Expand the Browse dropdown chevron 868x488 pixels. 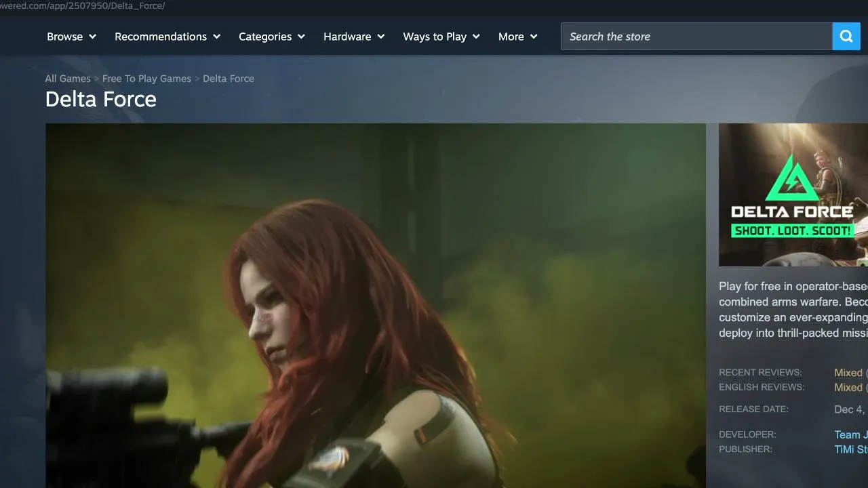pyautogui.click(x=92, y=37)
